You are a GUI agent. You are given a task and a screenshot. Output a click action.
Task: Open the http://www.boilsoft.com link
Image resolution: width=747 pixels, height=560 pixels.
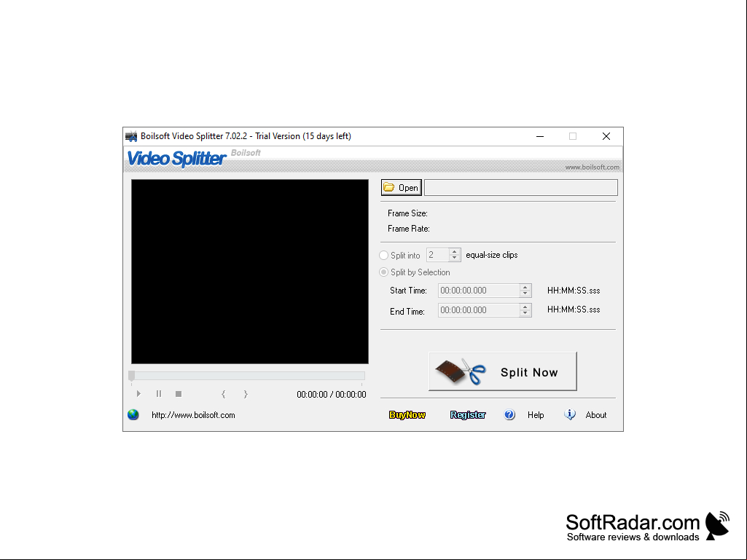193,415
